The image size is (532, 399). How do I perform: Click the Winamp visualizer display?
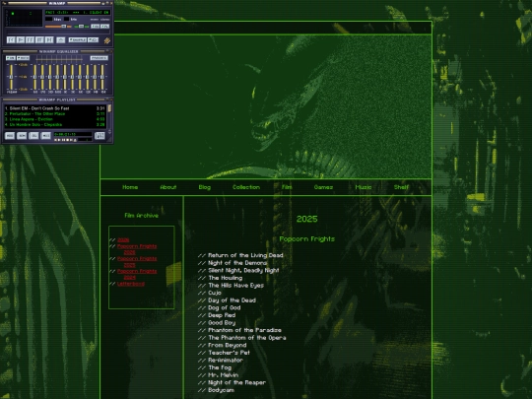pyautogui.click(x=24, y=18)
